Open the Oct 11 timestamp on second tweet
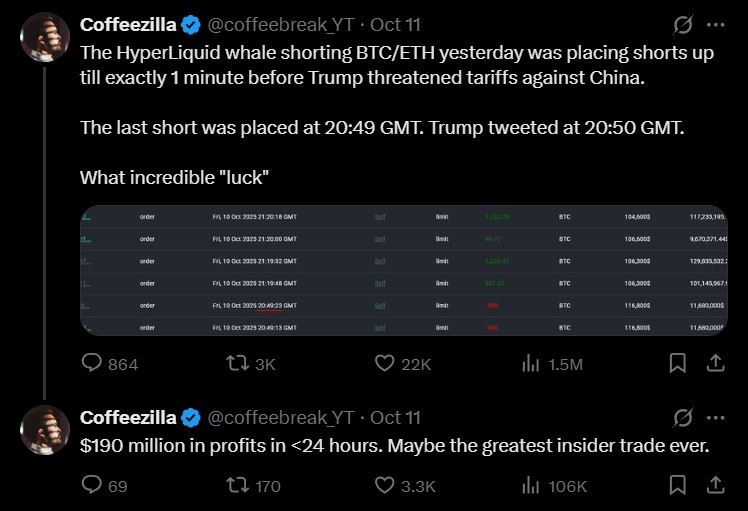The height and width of the screenshot is (511, 748). (x=396, y=417)
